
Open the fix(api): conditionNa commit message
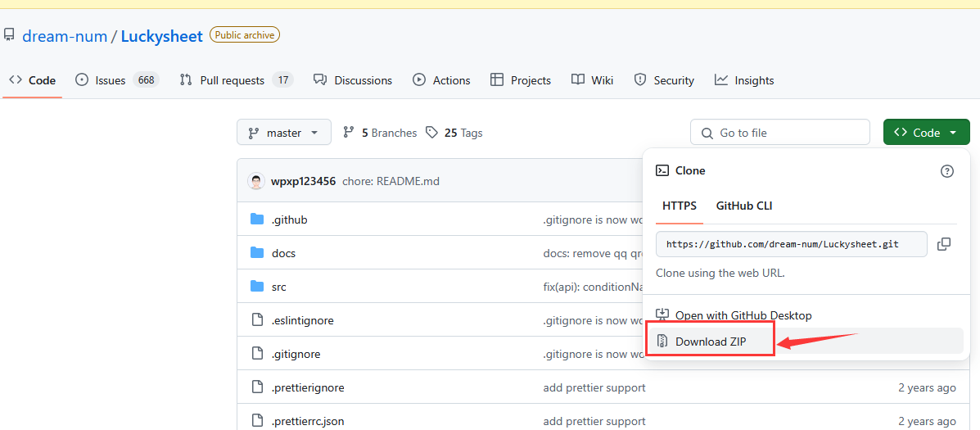[593, 287]
